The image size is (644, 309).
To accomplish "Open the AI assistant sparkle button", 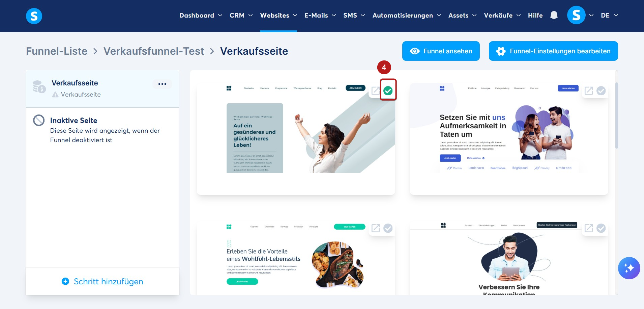I will [x=629, y=268].
